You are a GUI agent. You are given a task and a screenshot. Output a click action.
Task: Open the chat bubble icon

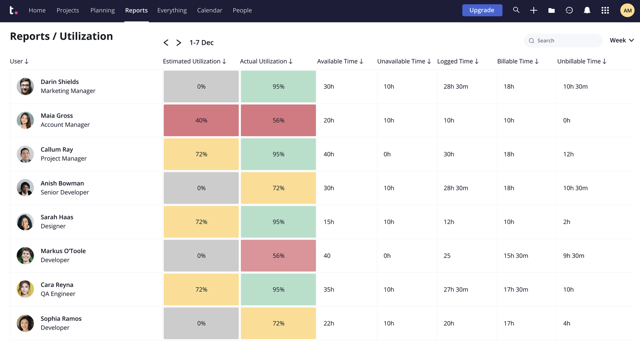coord(569,10)
